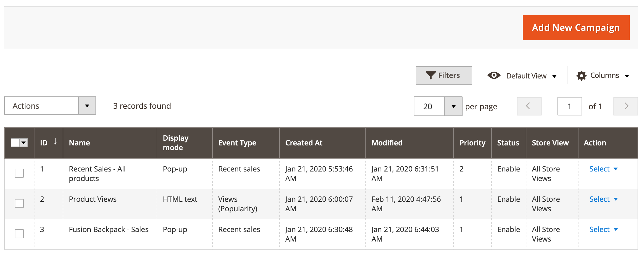
Task: Sort by the Display mode column
Action: point(185,143)
